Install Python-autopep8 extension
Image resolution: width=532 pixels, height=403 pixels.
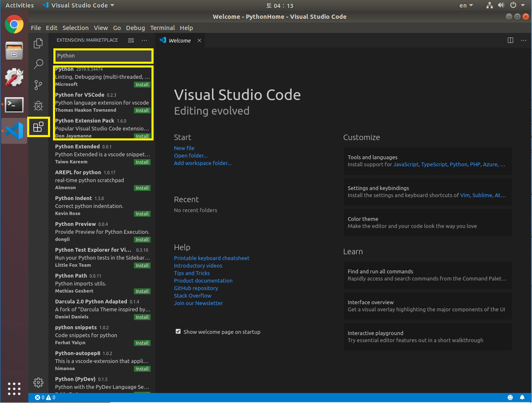(x=142, y=369)
